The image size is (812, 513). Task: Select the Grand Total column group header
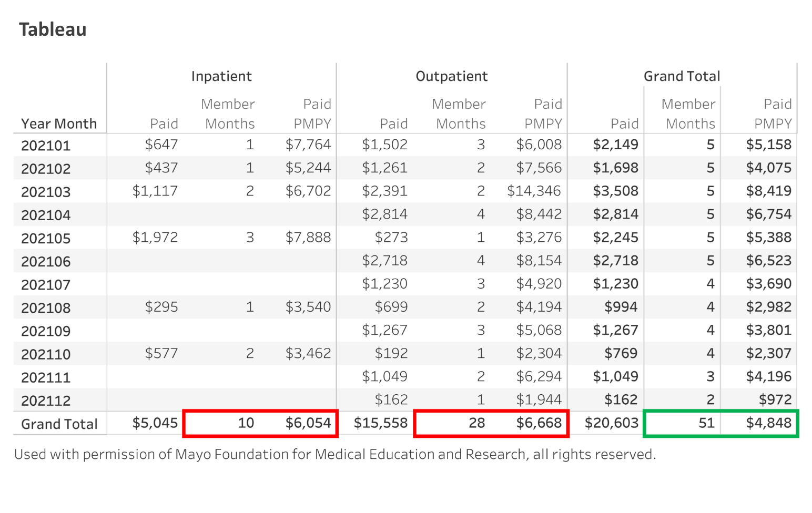(682, 76)
